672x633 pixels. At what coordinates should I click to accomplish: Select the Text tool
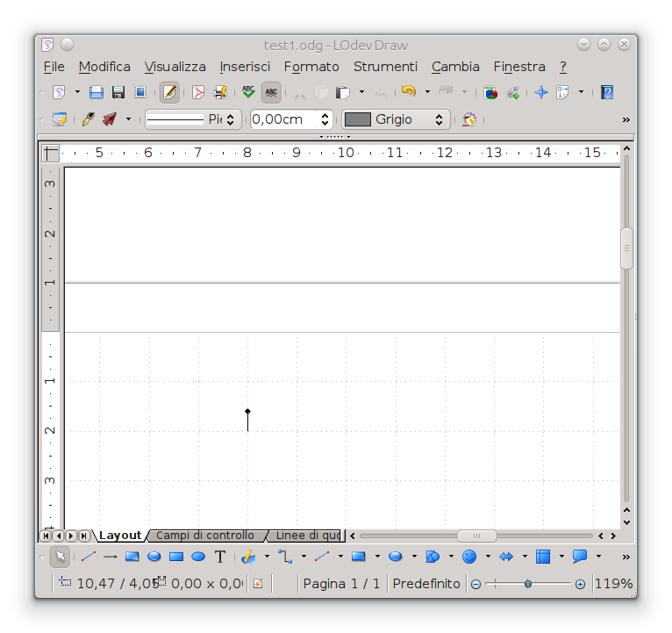coord(220,557)
